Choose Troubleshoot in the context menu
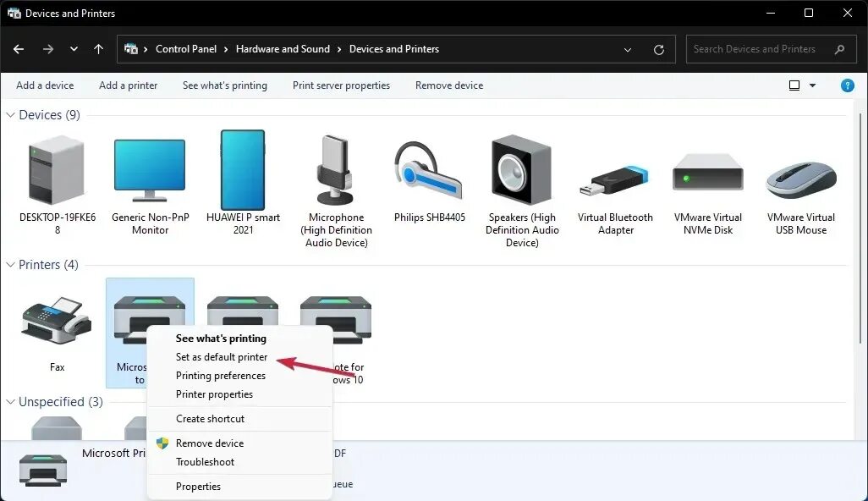The image size is (868, 501). coord(205,462)
